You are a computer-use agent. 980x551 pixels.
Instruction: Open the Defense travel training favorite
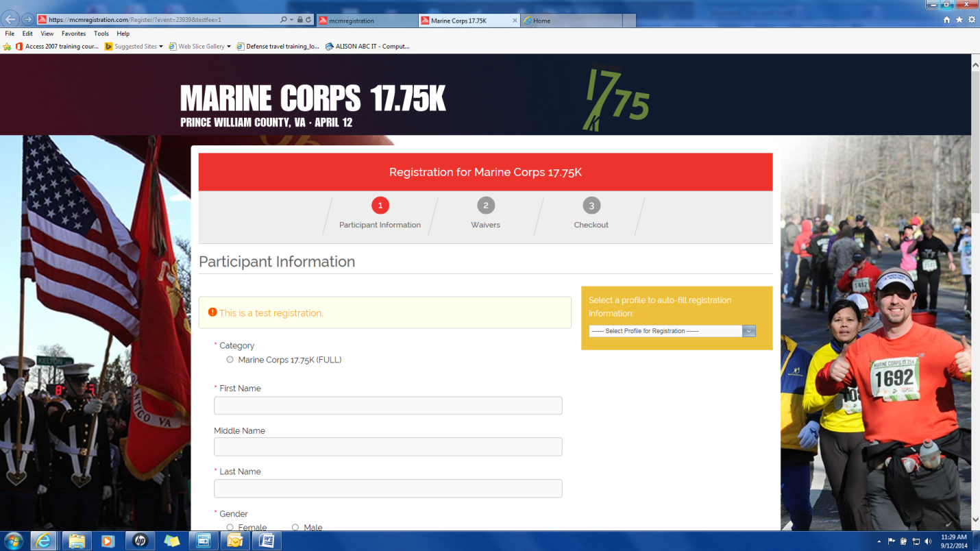[278, 47]
